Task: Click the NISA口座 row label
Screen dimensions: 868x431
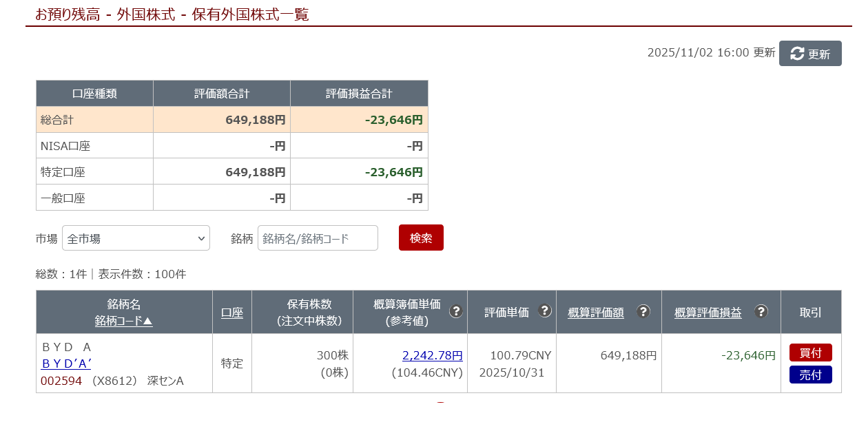Action: point(65,146)
